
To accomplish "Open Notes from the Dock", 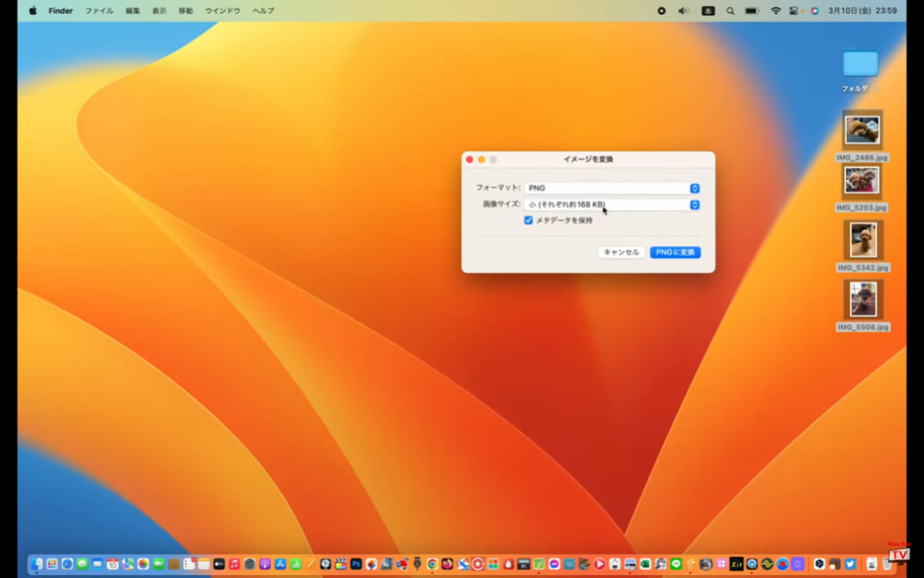I will click(x=203, y=564).
